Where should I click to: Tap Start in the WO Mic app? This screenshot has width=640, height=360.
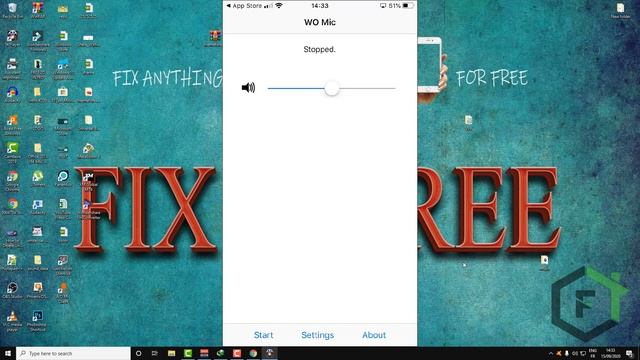point(263,335)
